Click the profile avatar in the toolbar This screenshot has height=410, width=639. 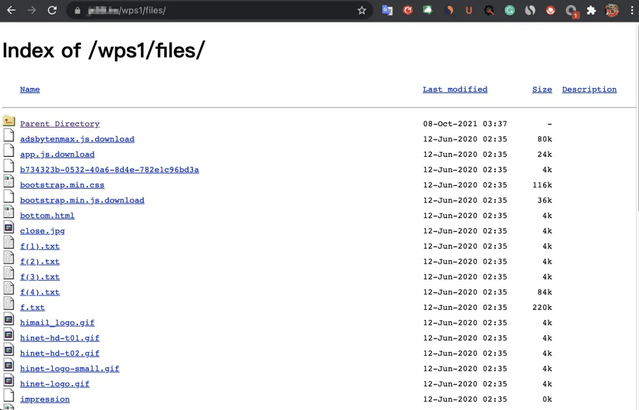pos(611,11)
